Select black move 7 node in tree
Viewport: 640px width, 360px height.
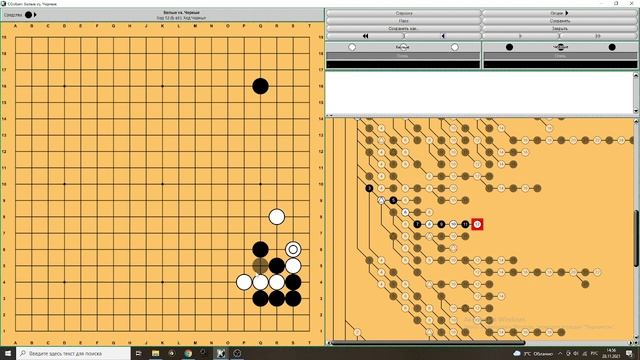pyautogui.click(x=417, y=224)
